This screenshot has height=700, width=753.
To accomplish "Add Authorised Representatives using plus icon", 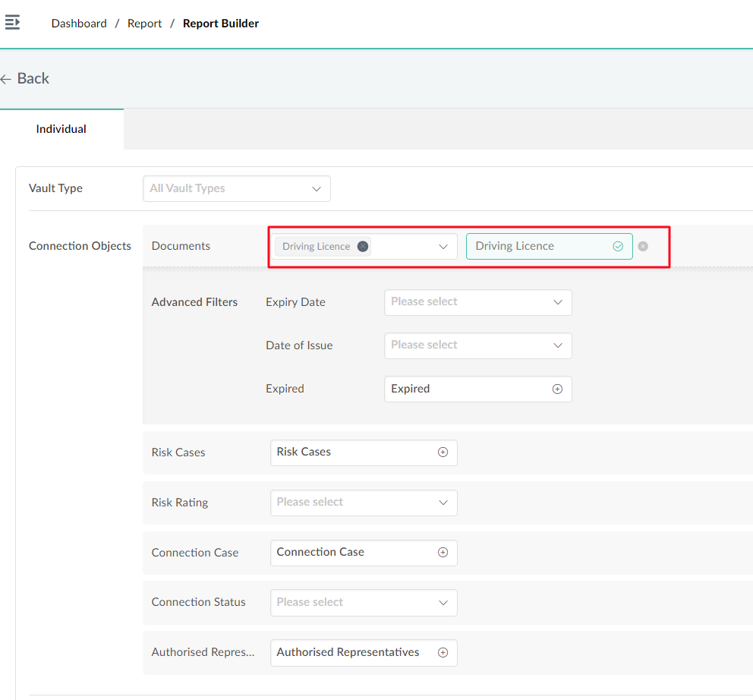I will pyautogui.click(x=443, y=652).
